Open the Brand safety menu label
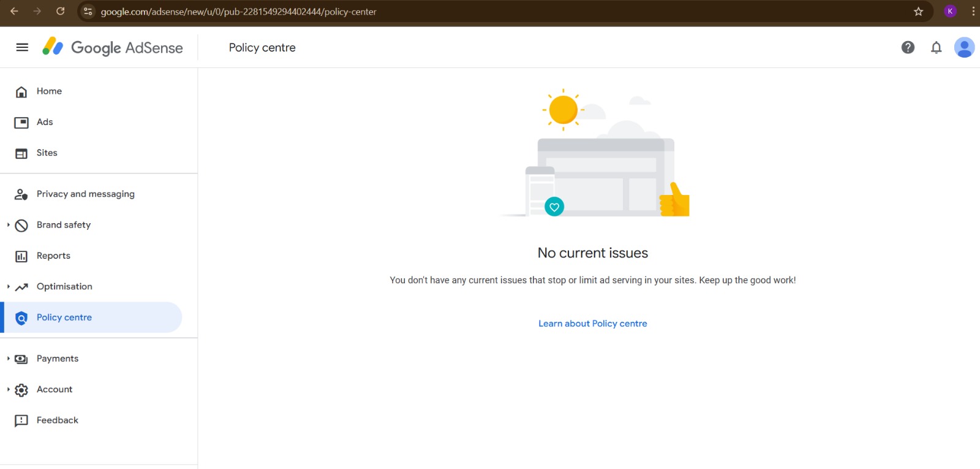The height and width of the screenshot is (469, 980). point(64,225)
